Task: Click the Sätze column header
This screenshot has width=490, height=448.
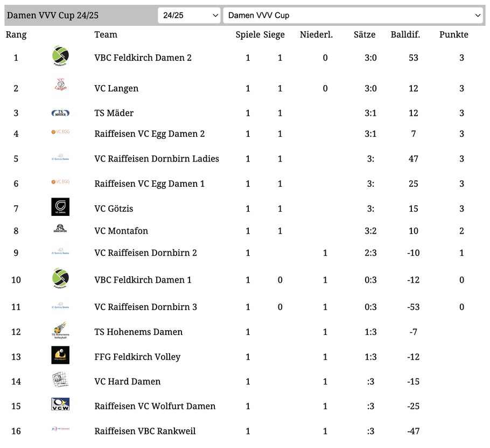Action: point(365,34)
